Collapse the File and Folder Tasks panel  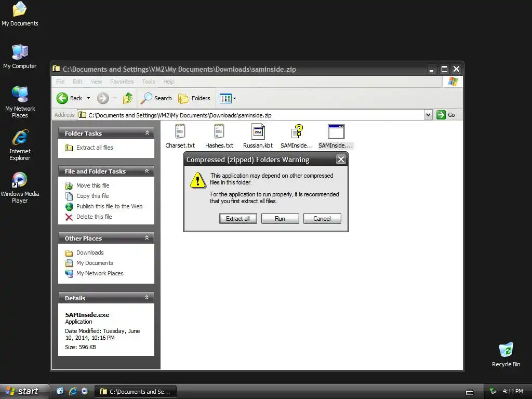click(x=147, y=171)
